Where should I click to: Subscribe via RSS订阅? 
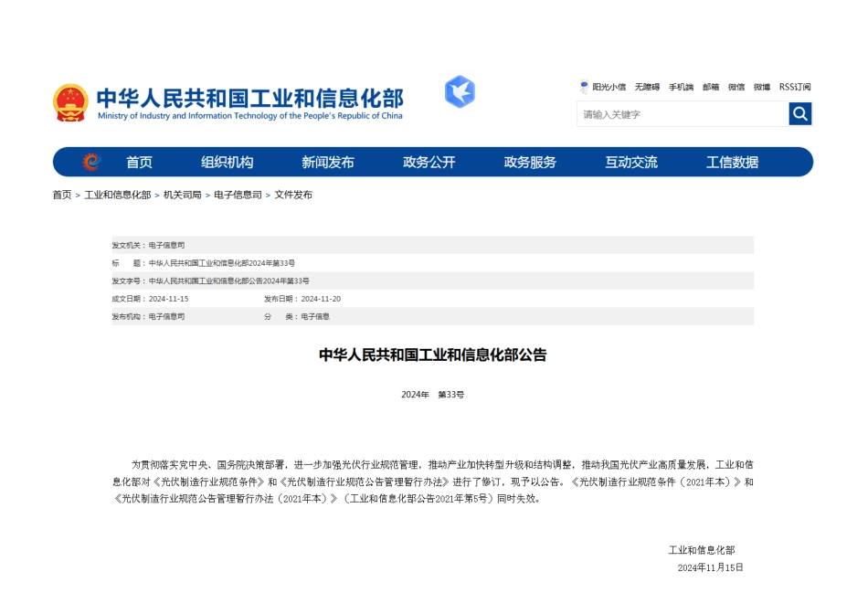(794, 87)
